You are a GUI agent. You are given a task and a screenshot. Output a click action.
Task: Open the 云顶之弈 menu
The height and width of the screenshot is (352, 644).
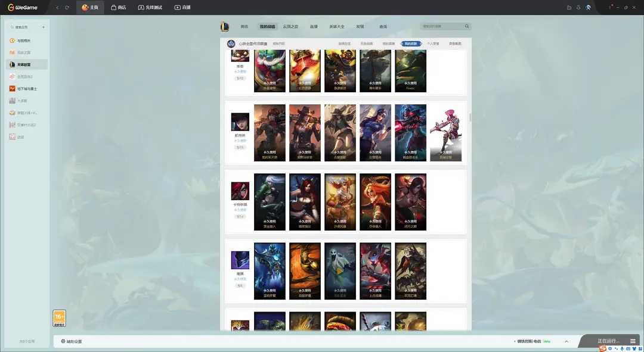(x=290, y=27)
